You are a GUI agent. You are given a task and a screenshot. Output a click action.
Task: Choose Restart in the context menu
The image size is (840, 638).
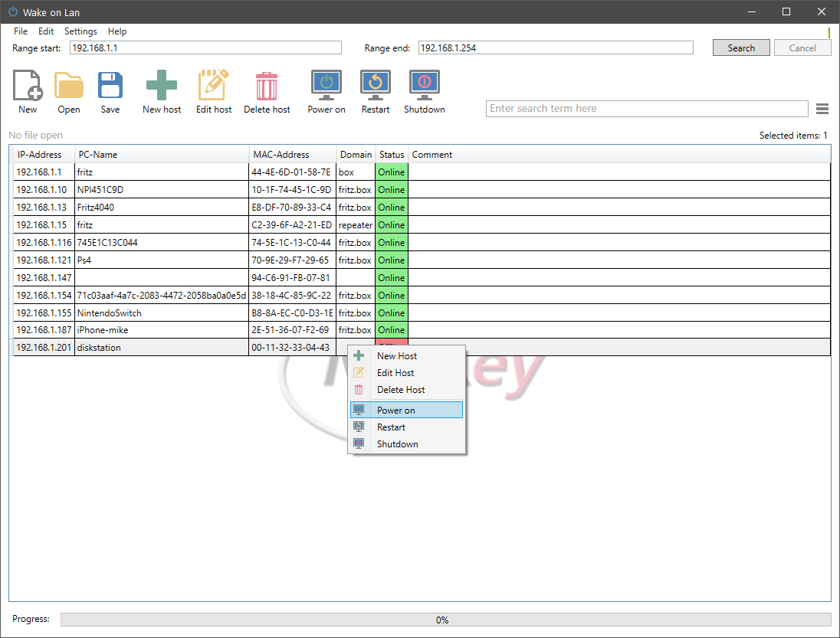(406, 427)
